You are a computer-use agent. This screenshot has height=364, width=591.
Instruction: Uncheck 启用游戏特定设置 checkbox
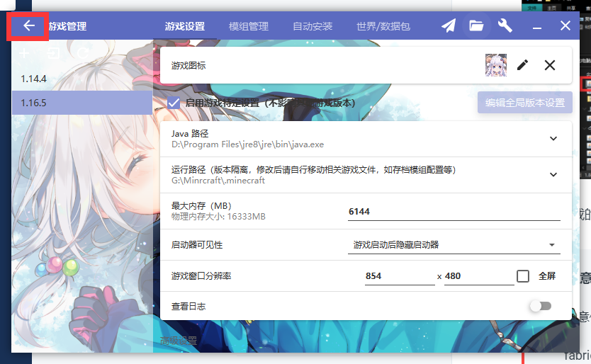click(x=174, y=103)
